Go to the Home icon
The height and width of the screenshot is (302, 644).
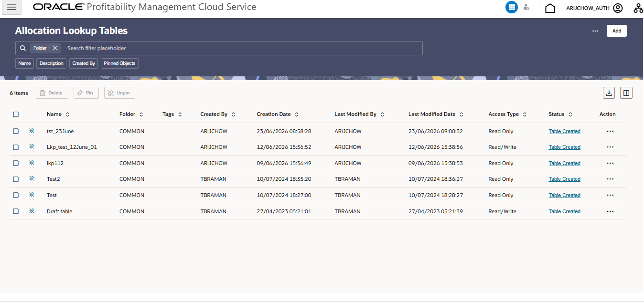(x=550, y=8)
